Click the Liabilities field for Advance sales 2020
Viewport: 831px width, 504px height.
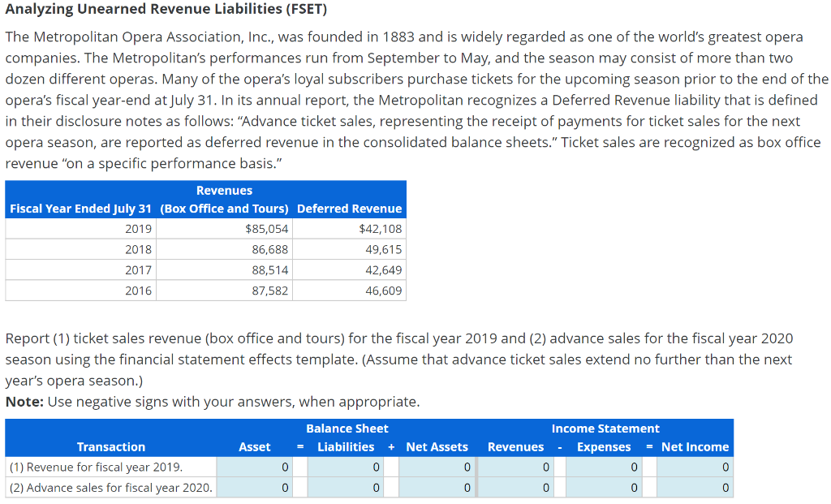tap(346, 488)
